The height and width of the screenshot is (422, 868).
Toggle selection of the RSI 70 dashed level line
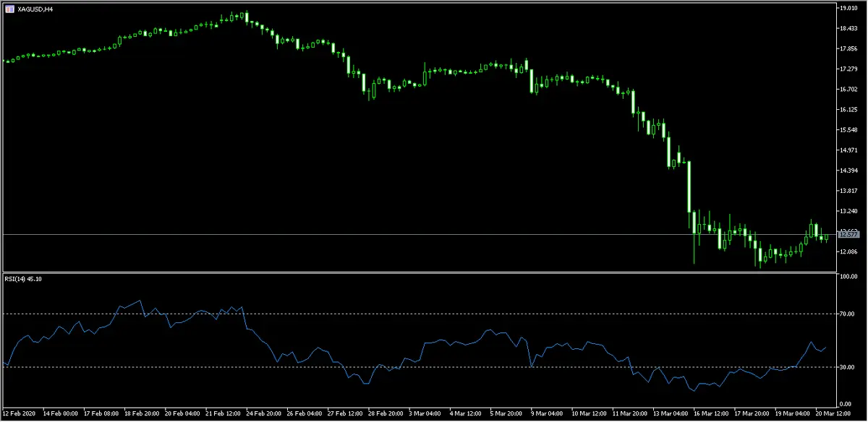[362, 313]
